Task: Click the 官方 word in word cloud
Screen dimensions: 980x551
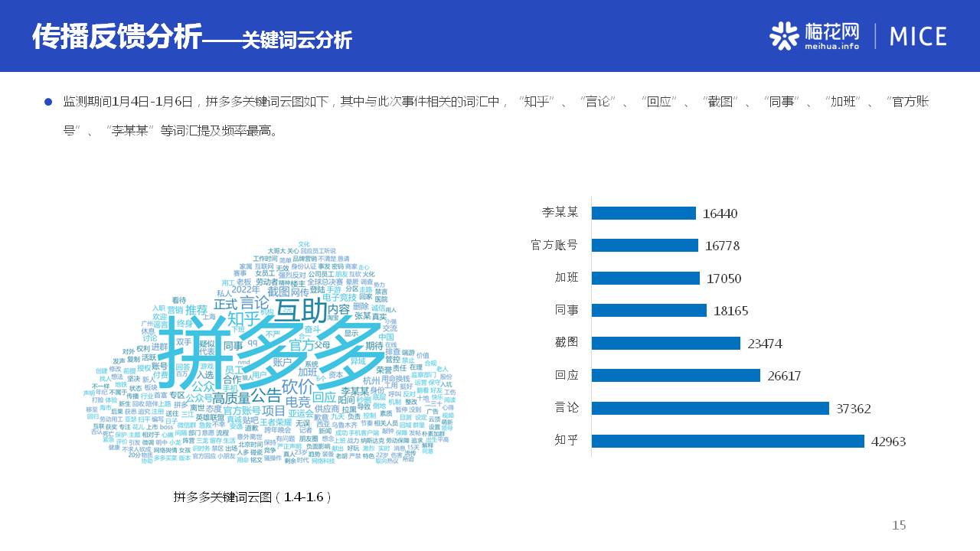Action: point(302,345)
